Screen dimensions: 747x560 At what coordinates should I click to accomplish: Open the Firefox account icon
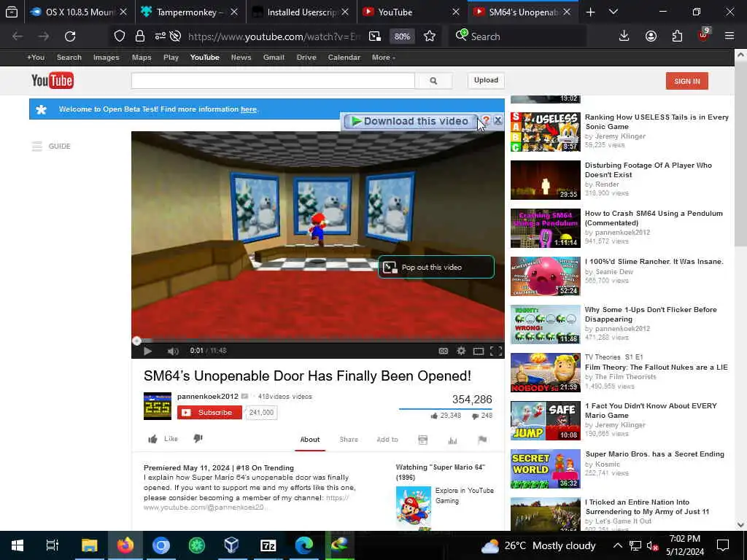(651, 36)
